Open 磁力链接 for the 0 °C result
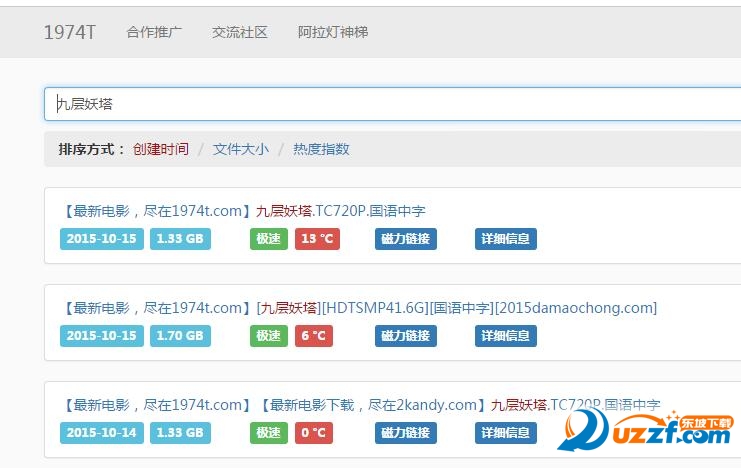The image size is (741, 468). tap(406, 433)
